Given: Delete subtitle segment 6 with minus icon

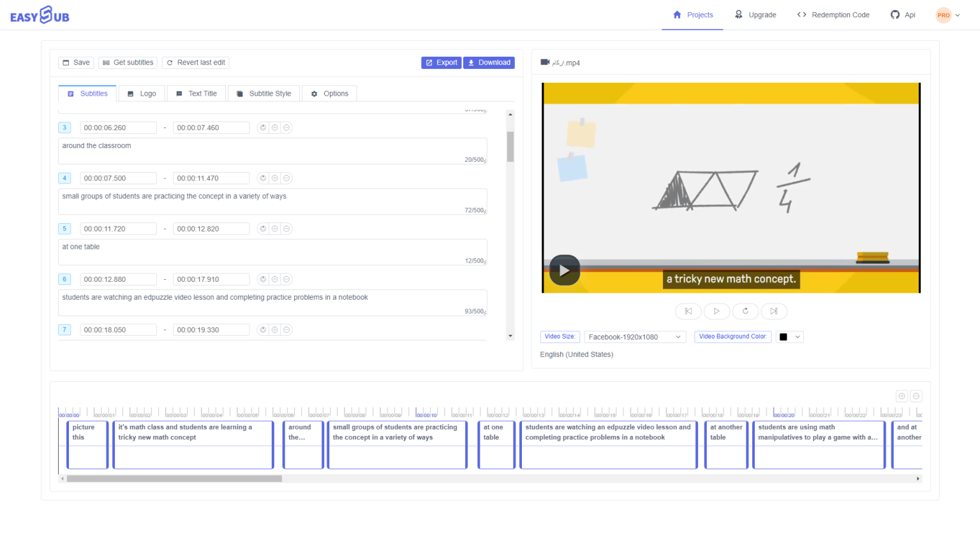Looking at the screenshot, I should [287, 279].
